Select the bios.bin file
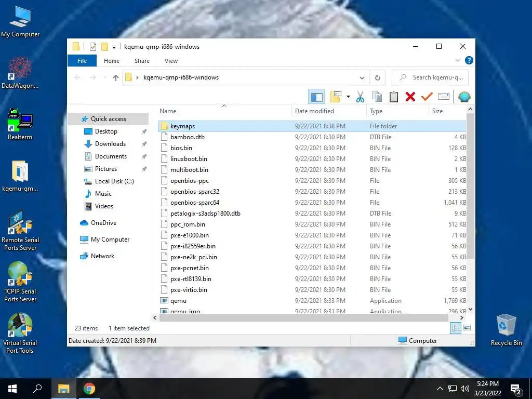This screenshot has height=399, width=532. point(312,148)
